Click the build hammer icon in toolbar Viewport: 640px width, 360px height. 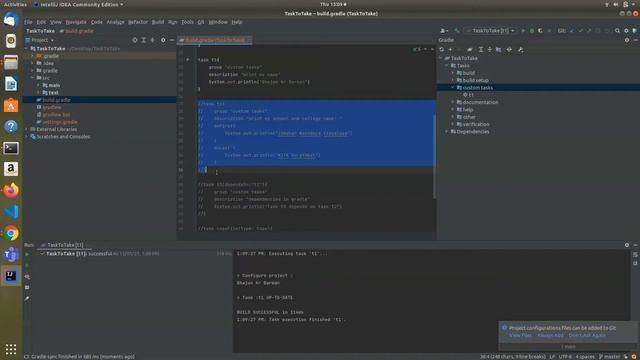click(457, 31)
